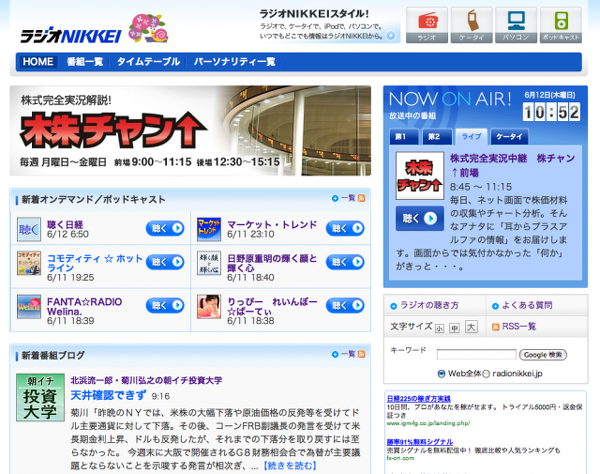Switch to ケータイ tab

[509, 137]
